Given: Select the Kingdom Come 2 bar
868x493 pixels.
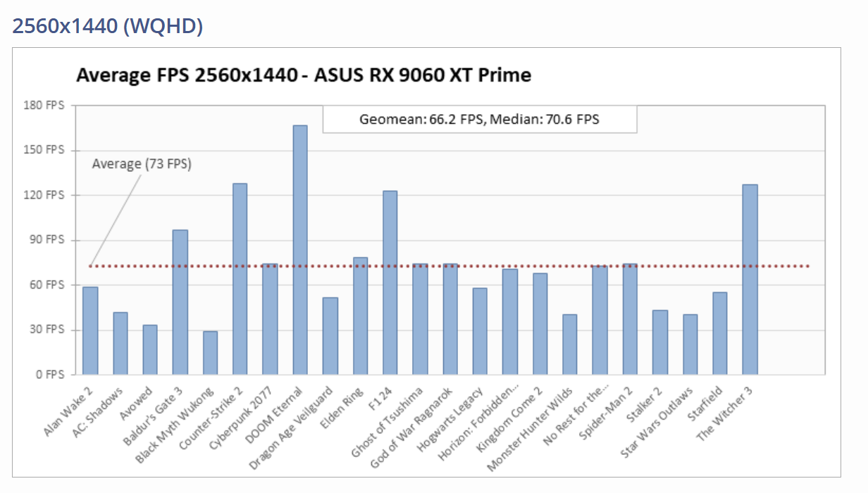Looking at the screenshot, I should click(x=540, y=324).
